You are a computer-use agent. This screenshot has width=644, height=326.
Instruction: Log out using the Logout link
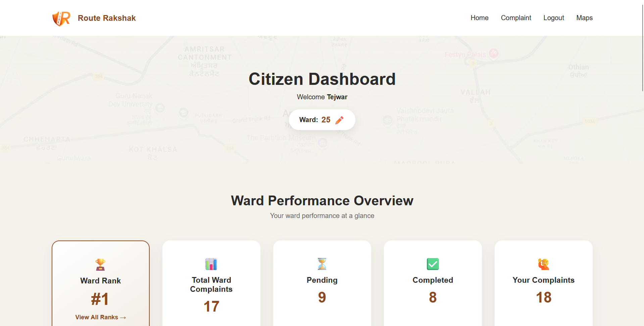(553, 18)
